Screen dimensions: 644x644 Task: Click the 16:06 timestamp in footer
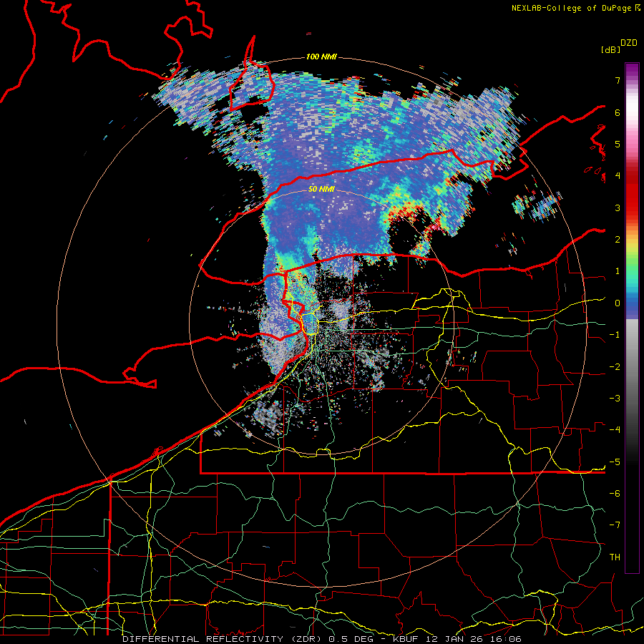(507, 639)
